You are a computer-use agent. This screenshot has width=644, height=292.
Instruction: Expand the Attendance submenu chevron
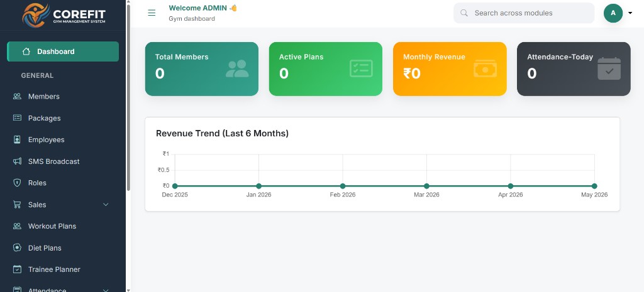pos(106,290)
